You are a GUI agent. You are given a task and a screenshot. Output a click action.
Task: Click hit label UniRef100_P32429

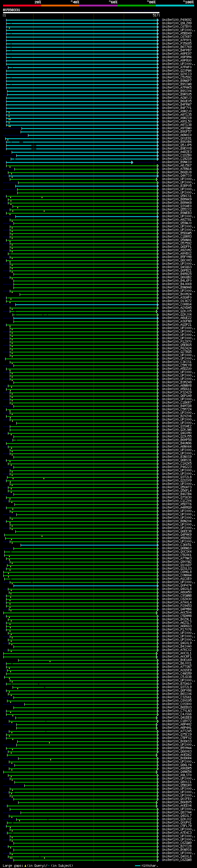point(177,393)
